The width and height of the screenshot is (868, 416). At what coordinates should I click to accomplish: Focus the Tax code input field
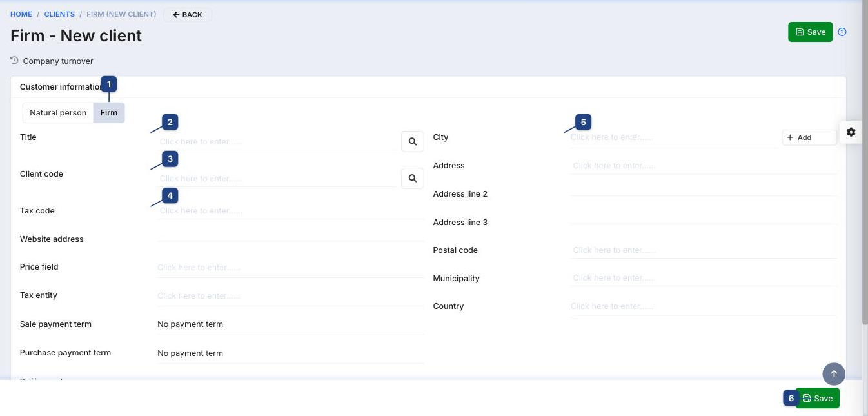tap(291, 211)
